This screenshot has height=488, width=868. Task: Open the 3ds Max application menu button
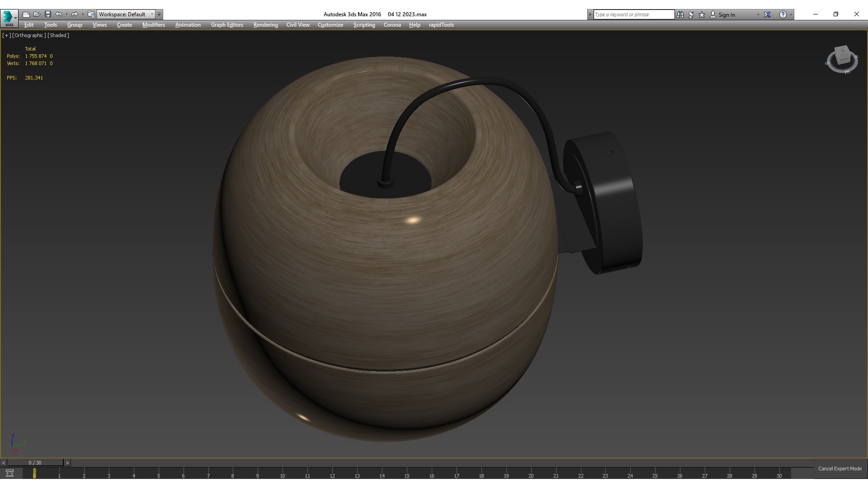coord(9,18)
